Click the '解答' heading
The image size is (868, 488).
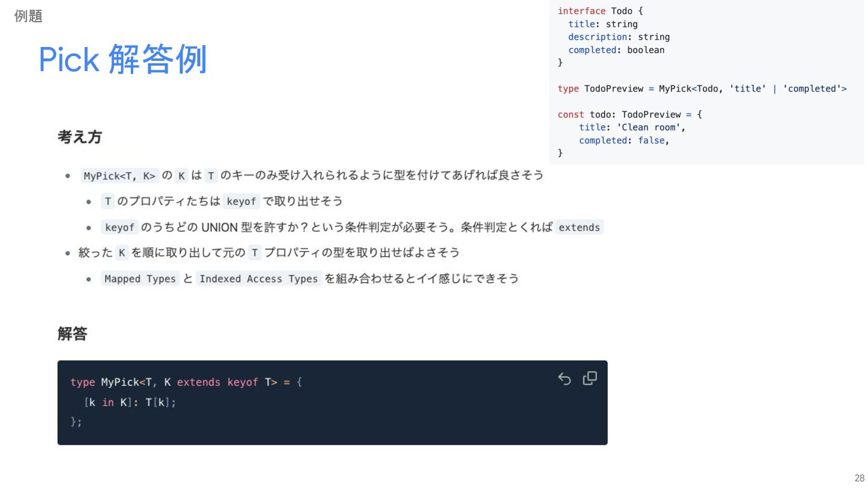(72, 334)
